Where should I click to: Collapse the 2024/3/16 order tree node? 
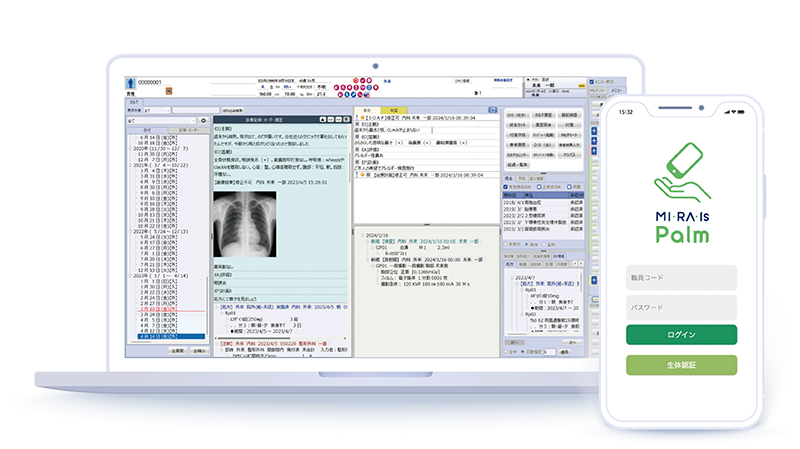tap(361, 236)
